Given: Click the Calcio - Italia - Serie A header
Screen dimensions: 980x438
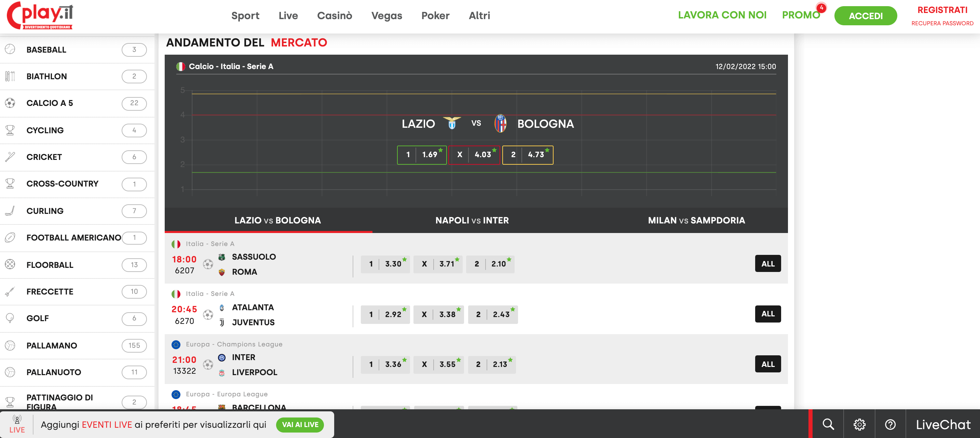Looking at the screenshot, I should [x=231, y=66].
